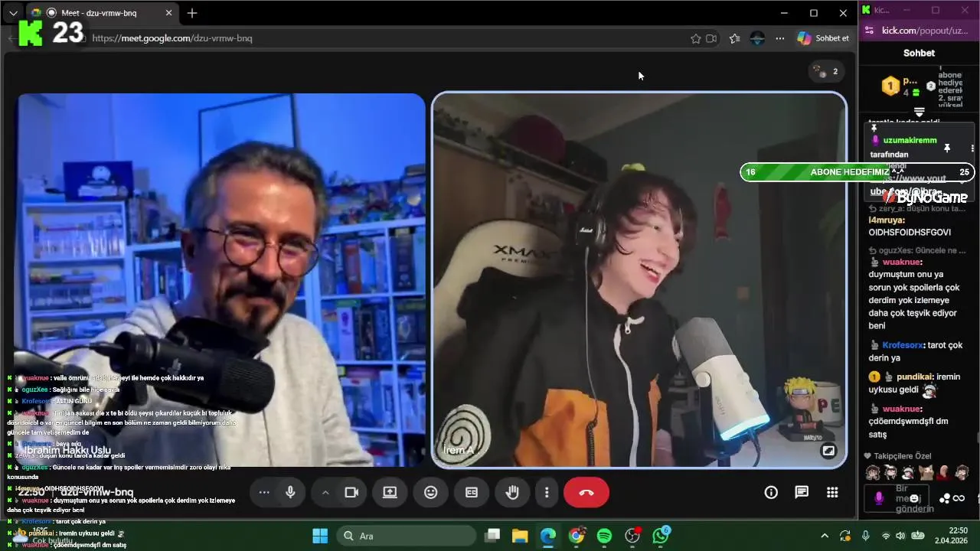Click picture-in-picture icon on İrem A tile
The height and width of the screenshot is (551, 980).
pos(828,451)
